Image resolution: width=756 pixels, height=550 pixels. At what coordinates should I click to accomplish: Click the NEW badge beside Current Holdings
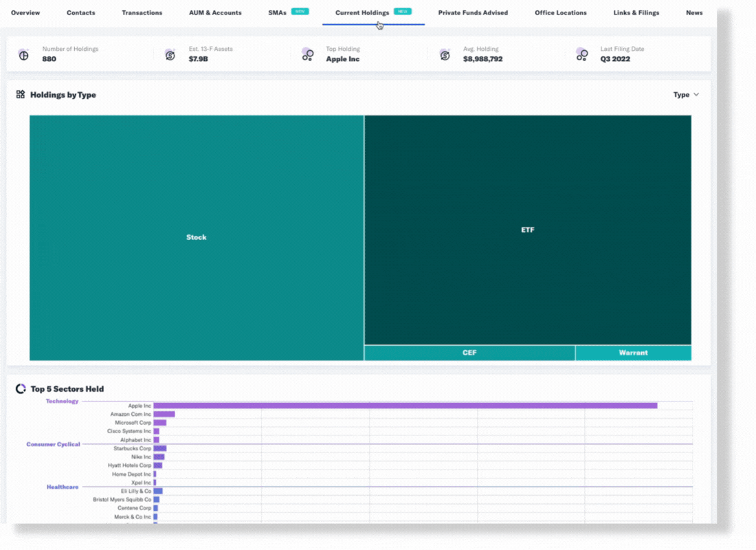click(x=403, y=12)
